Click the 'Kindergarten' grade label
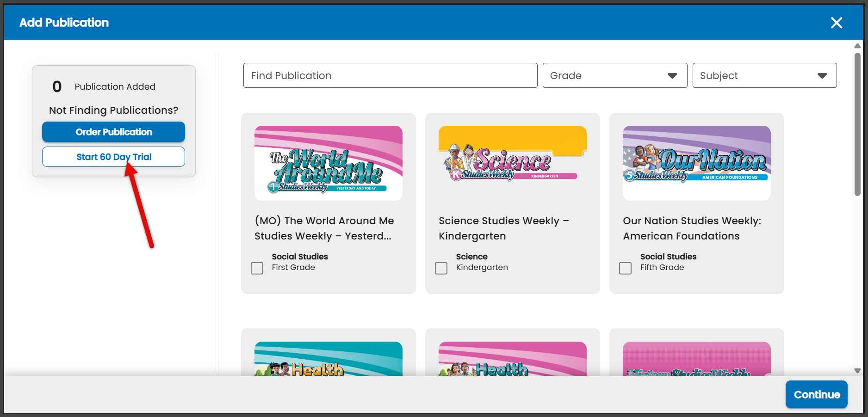This screenshot has width=868, height=417. click(x=482, y=267)
